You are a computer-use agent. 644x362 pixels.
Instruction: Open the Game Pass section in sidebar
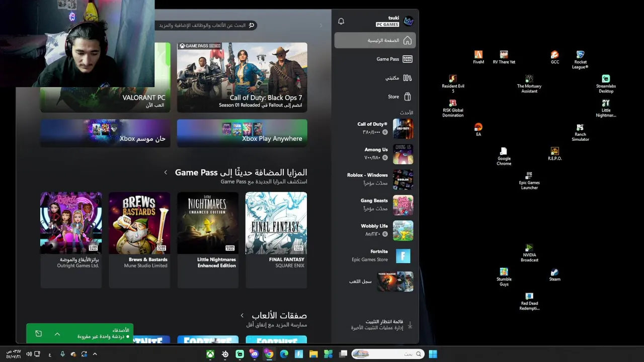click(375, 59)
